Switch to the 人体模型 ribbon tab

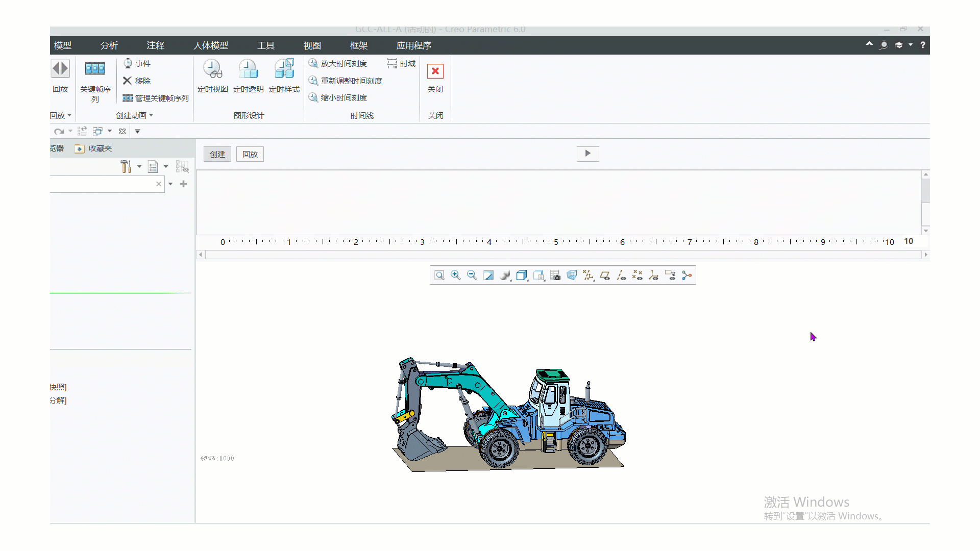tap(211, 45)
